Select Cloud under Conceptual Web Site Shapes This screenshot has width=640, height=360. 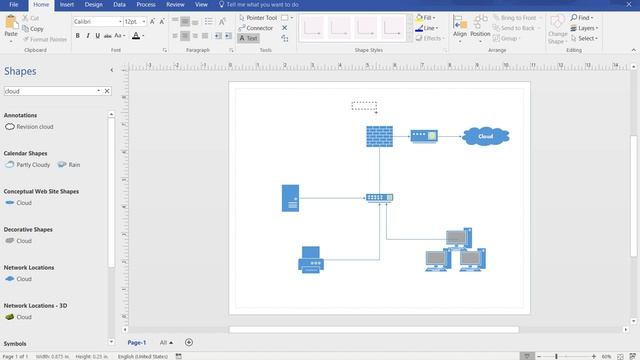pos(18,202)
